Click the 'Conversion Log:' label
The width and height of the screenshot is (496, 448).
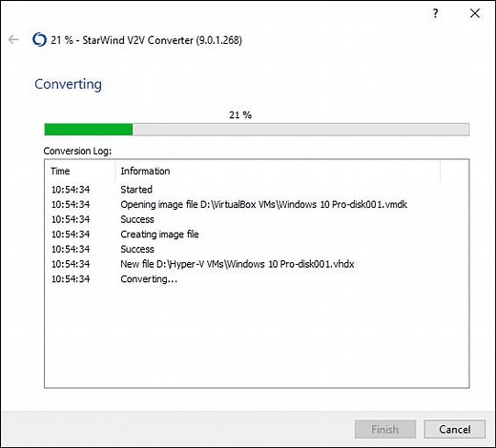(x=77, y=151)
